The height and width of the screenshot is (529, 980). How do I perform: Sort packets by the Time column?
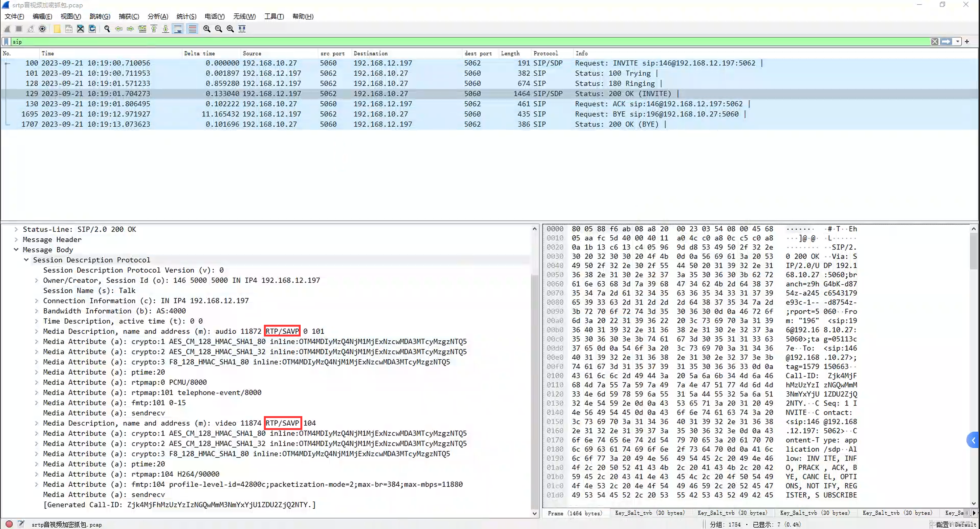coord(111,53)
